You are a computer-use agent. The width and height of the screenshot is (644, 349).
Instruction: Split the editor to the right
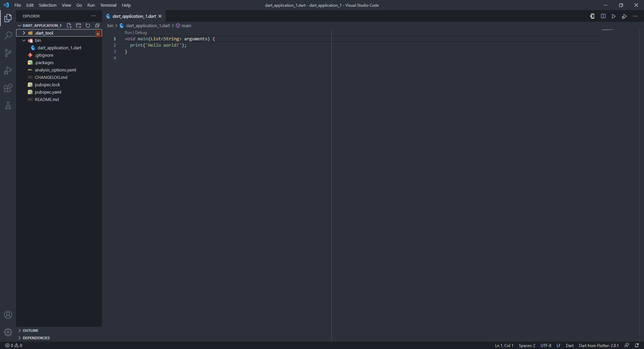pos(603,16)
